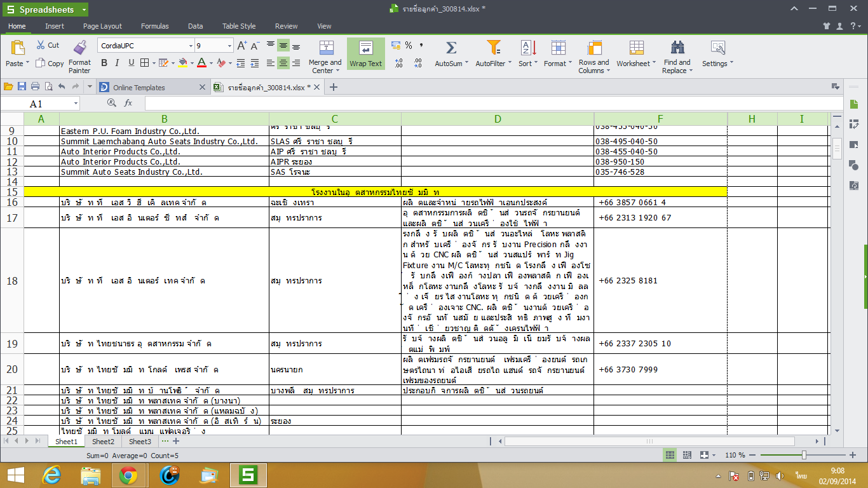This screenshot has height=488, width=868.
Task: Click the AutoFilter funnel icon
Action: pos(493,48)
